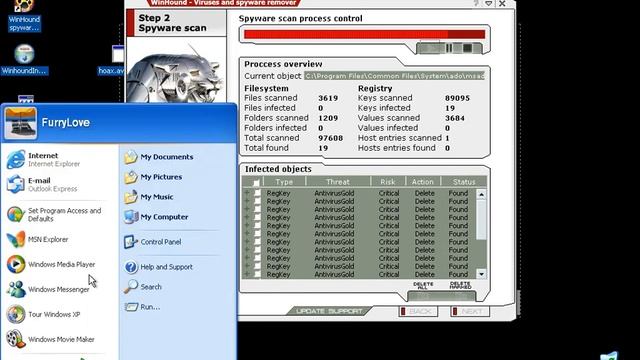
Task: Sort infected objects by Risk column
Action: click(388, 182)
